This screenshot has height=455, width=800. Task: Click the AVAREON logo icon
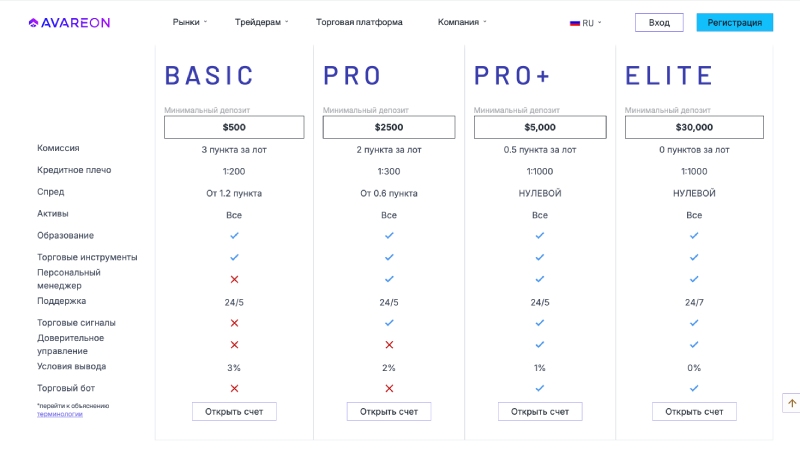(33, 23)
